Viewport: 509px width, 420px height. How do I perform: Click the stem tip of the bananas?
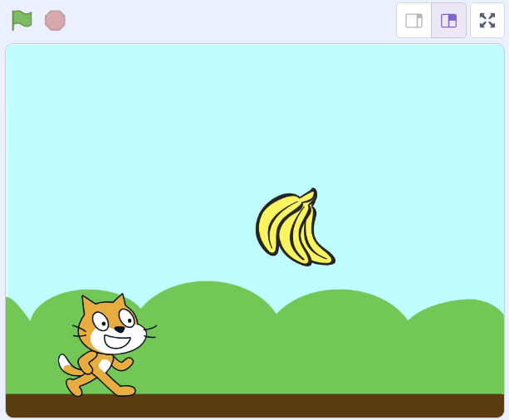coord(311,193)
